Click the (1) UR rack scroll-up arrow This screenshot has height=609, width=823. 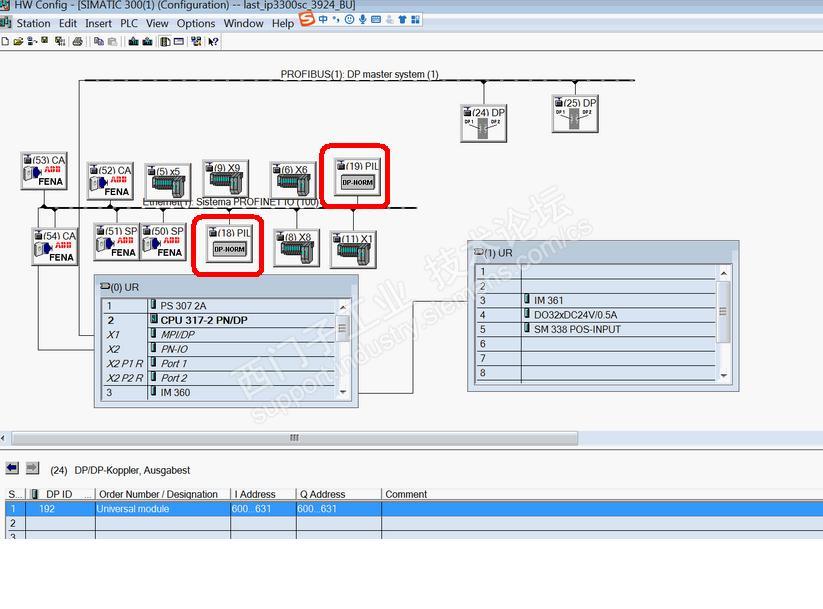pyautogui.click(x=723, y=273)
